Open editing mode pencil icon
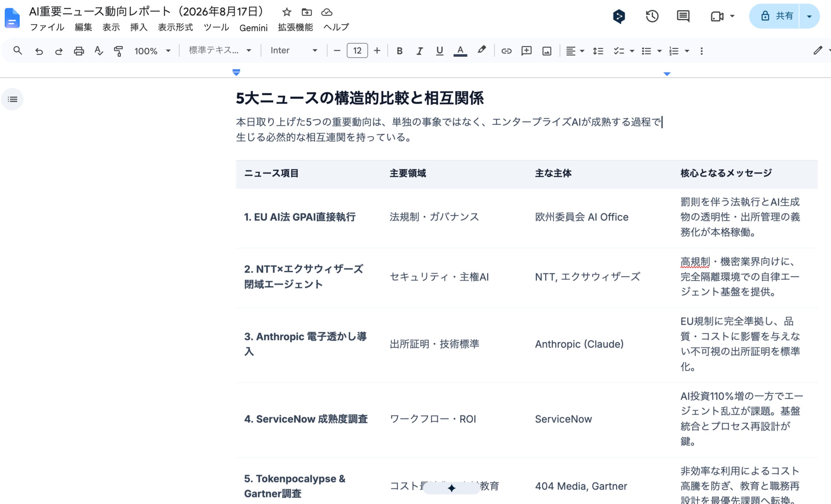The height and width of the screenshot is (504, 831). point(818,51)
